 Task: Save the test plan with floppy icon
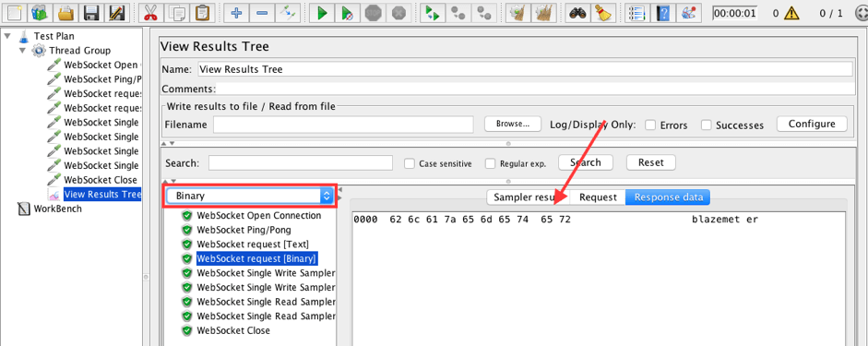[92, 12]
